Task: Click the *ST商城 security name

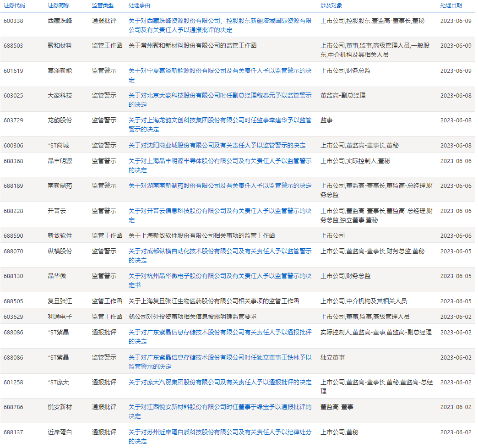Action: tap(58, 146)
